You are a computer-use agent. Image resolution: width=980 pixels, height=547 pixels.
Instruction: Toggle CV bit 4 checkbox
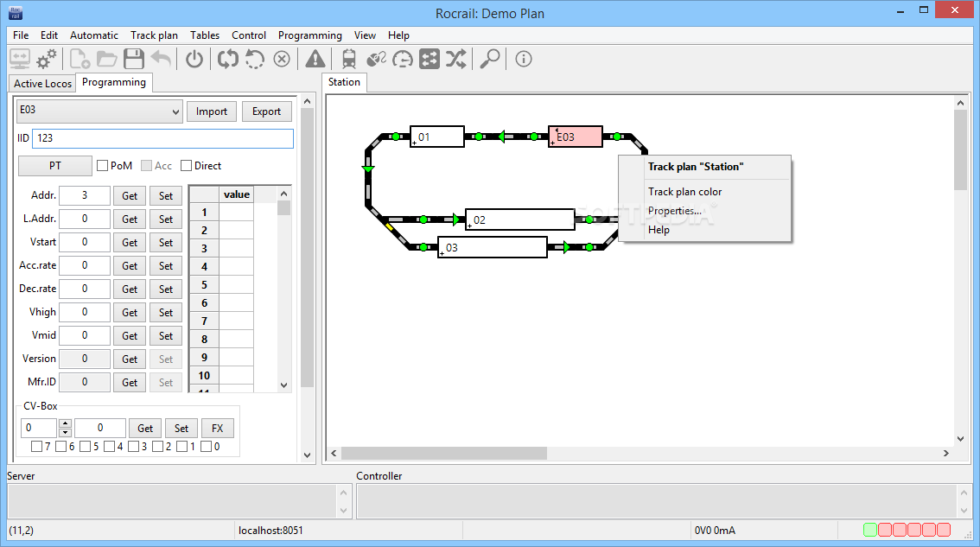110,447
